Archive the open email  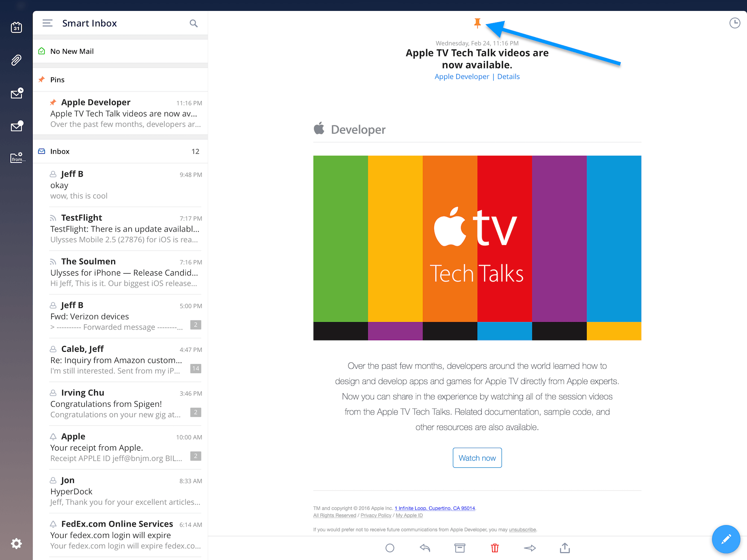point(459,548)
